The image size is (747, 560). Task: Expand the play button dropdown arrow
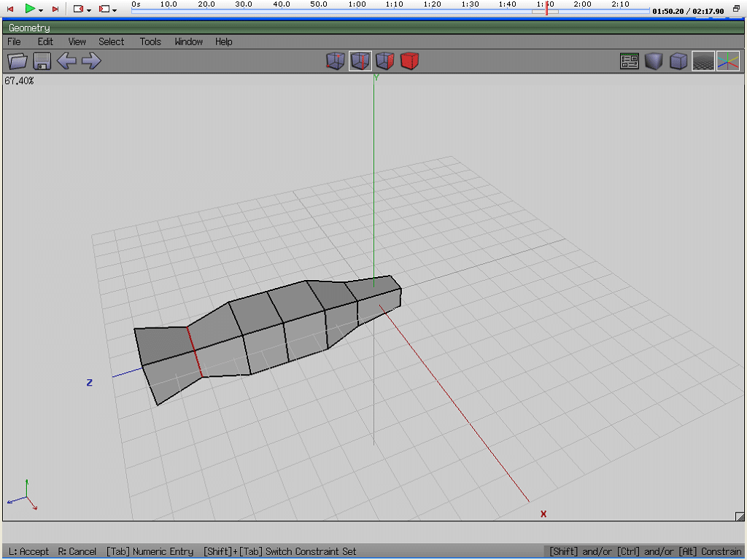pos(41,10)
